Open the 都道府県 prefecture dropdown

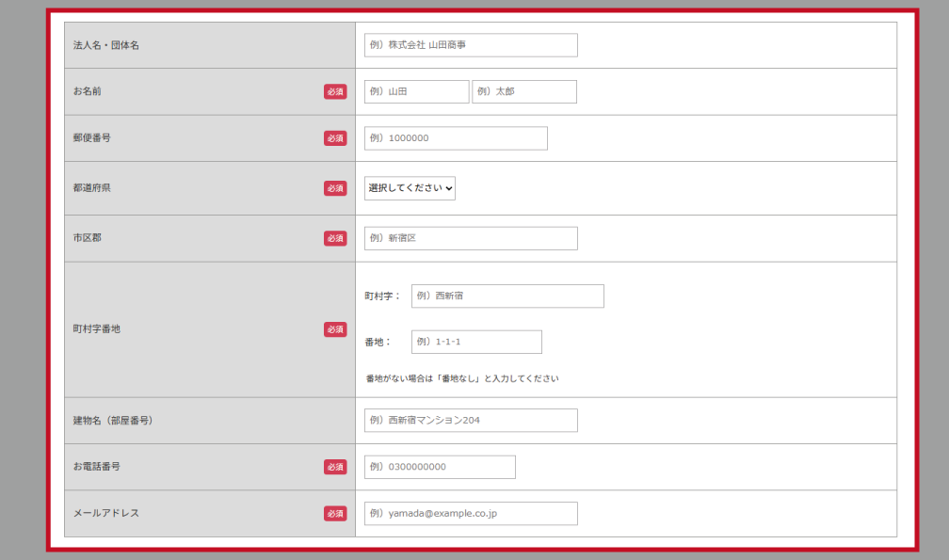pyautogui.click(x=410, y=188)
